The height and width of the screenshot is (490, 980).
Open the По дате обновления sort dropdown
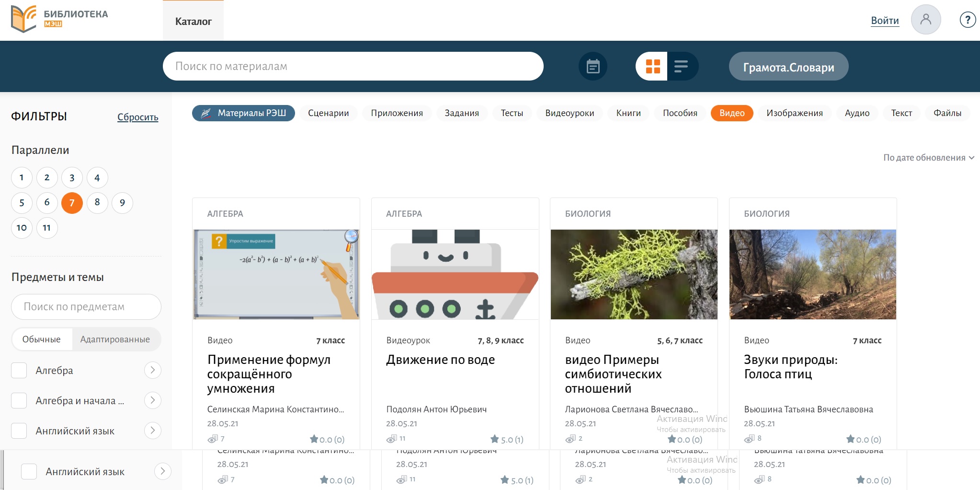[928, 158]
